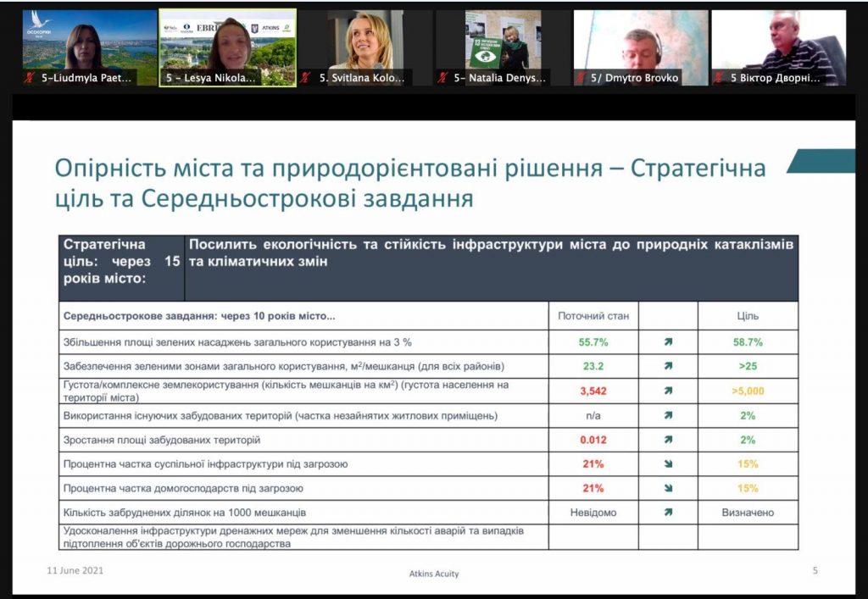Click the 'Atkins Acuity' footer text
This screenshot has width=868, height=599.
[434, 574]
